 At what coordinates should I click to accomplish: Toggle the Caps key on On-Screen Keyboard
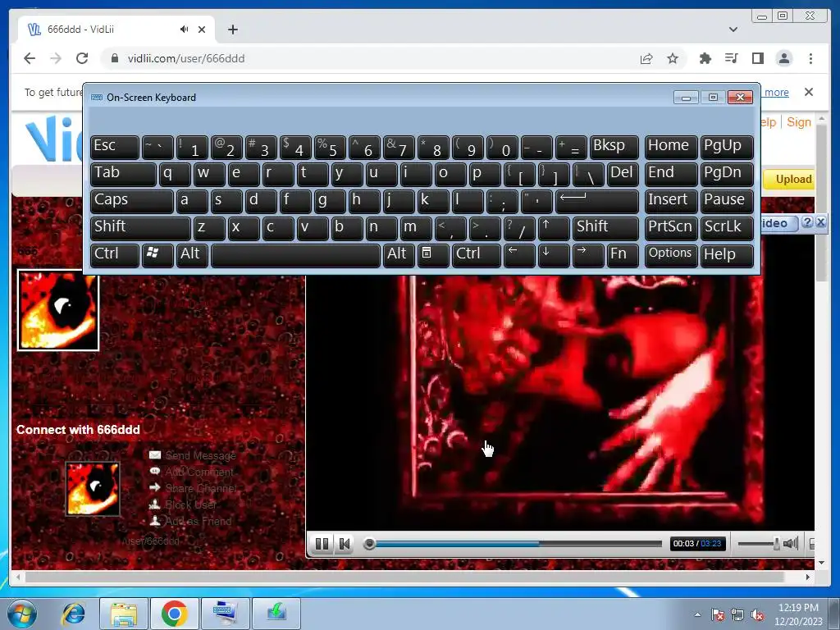(132, 201)
